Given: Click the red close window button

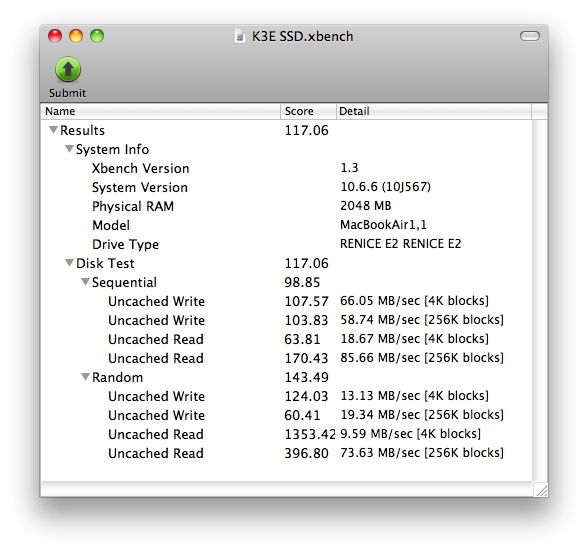Looking at the screenshot, I should coord(55,36).
